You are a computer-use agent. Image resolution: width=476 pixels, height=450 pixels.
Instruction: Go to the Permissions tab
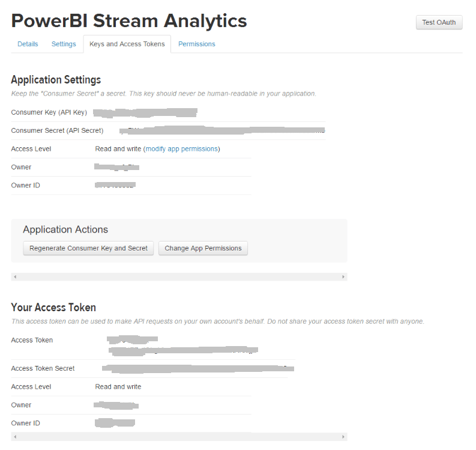(197, 44)
